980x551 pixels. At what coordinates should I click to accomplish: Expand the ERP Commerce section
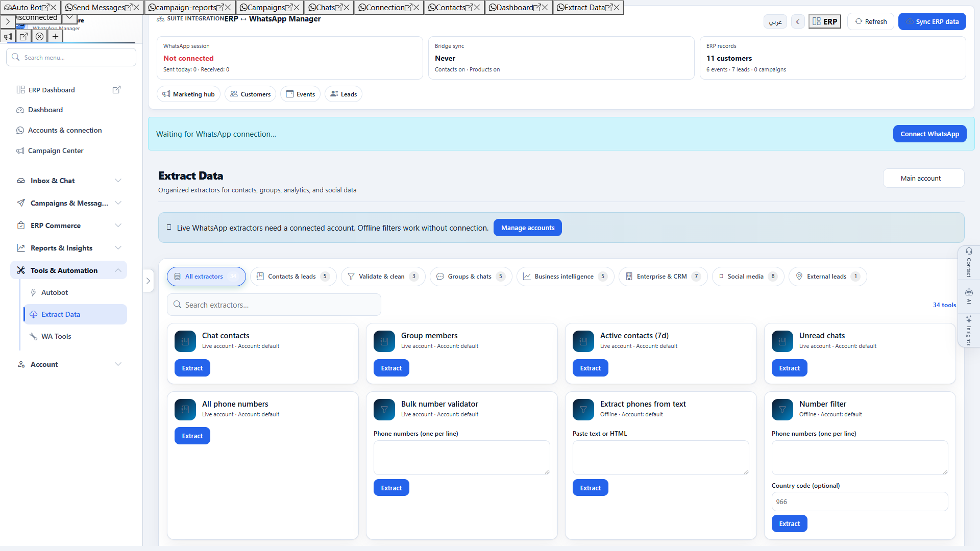[69, 226]
